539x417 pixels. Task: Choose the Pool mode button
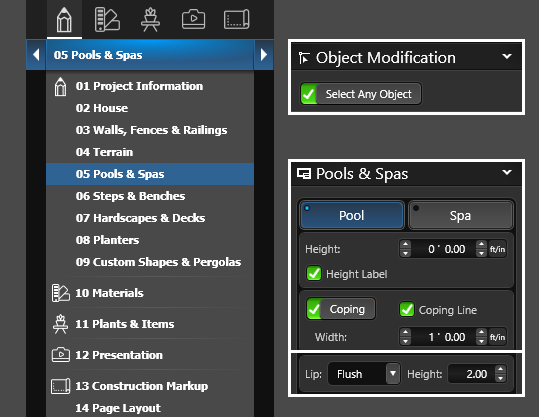coord(352,215)
